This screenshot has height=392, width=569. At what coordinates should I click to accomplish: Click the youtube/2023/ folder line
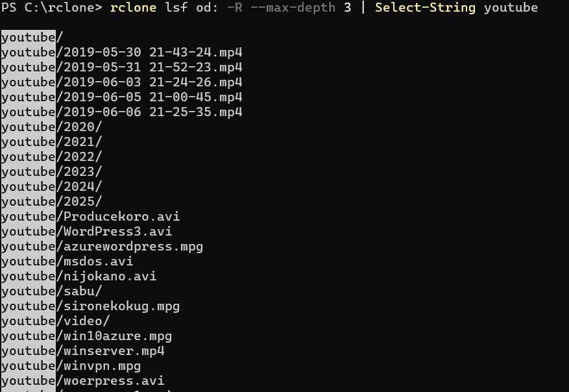(52, 172)
